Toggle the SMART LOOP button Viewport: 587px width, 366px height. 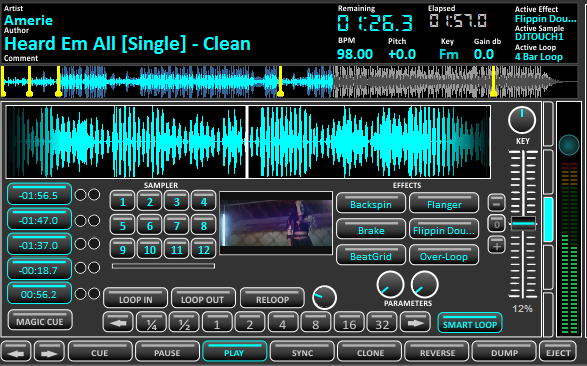click(x=470, y=323)
